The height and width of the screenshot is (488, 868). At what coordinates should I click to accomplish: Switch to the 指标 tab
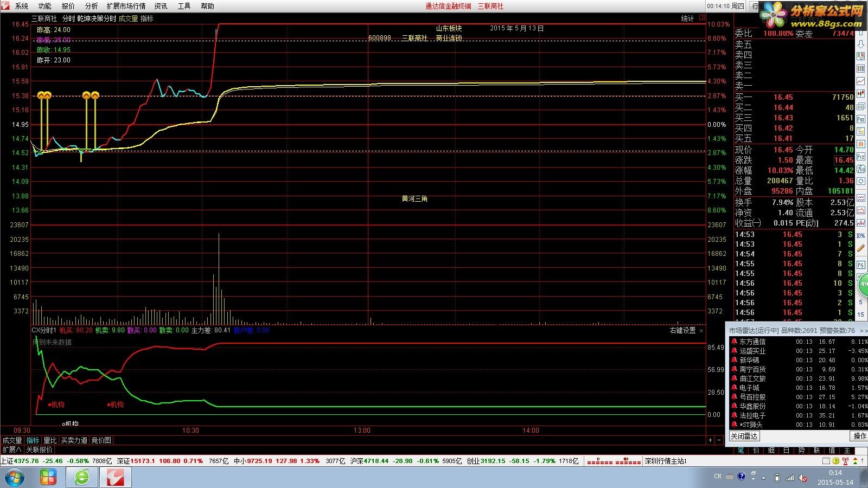click(x=33, y=440)
